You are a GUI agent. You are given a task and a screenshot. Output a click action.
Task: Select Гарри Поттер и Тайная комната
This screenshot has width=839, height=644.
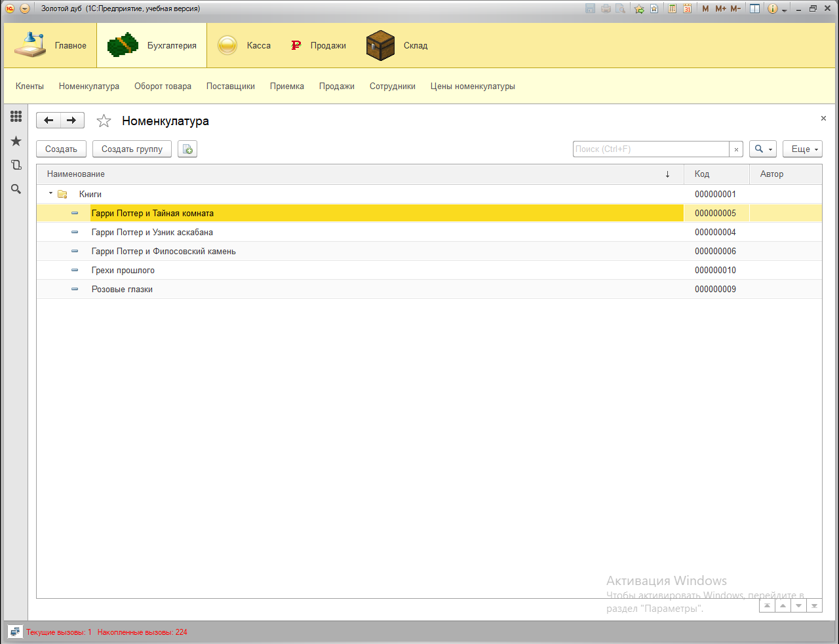[x=429, y=213]
